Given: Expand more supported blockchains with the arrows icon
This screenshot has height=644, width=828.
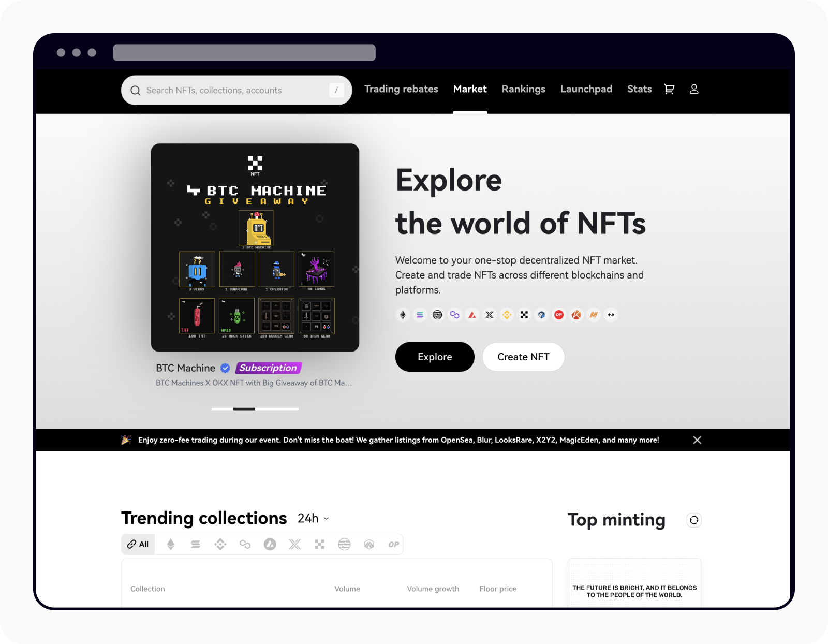Looking at the screenshot, I should [x=611, y=315].
